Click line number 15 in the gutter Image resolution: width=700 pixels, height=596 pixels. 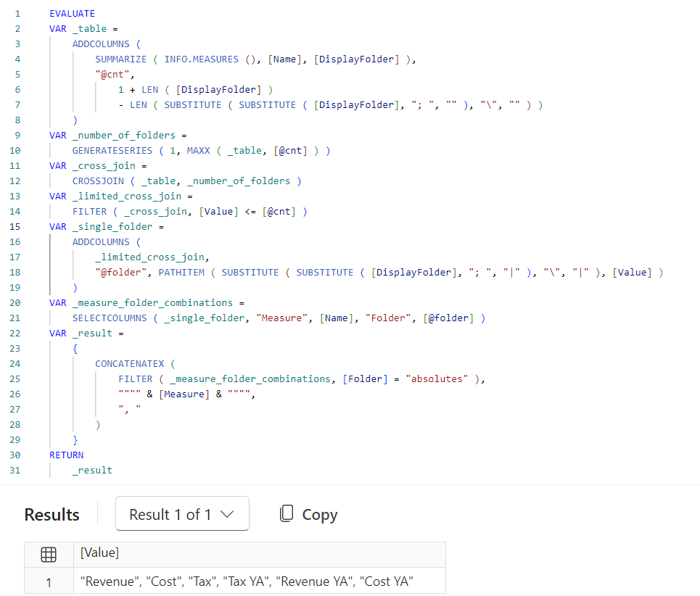[x=15, y=227]
